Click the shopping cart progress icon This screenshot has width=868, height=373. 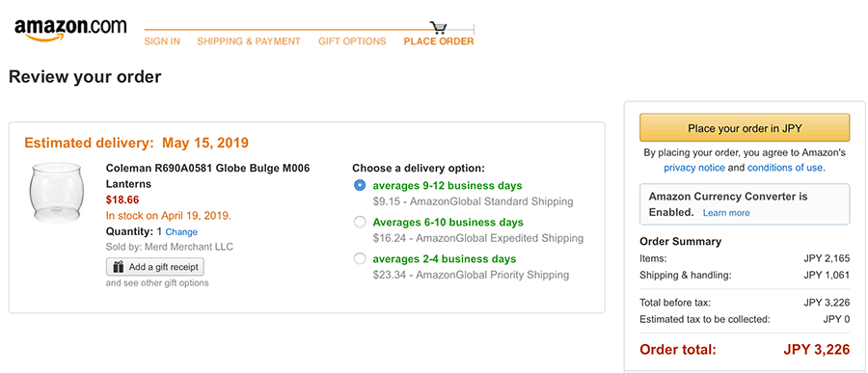click(x=438, y=27)
